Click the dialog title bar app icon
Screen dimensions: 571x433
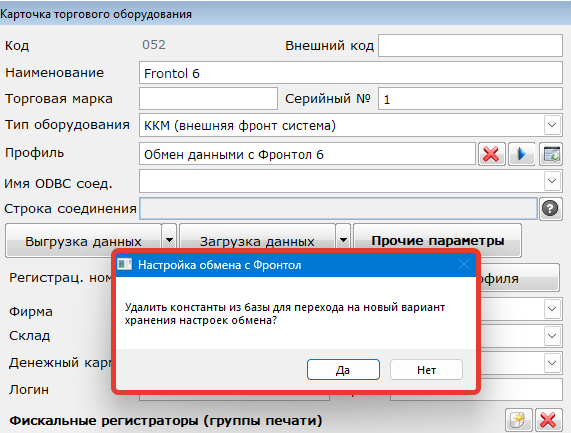pyautogui.click(x=125, y=265)
